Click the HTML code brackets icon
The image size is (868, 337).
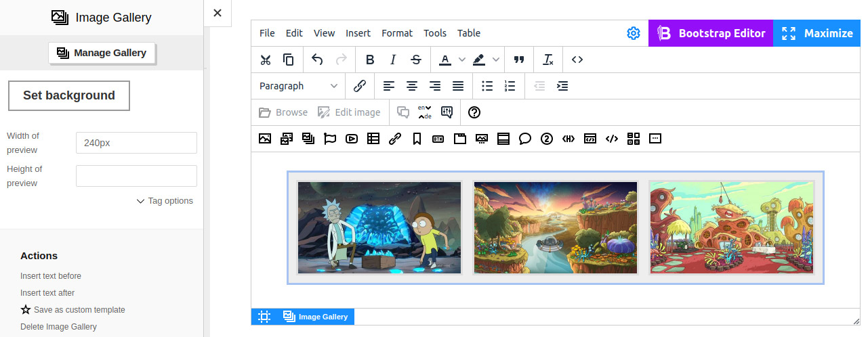612,139
